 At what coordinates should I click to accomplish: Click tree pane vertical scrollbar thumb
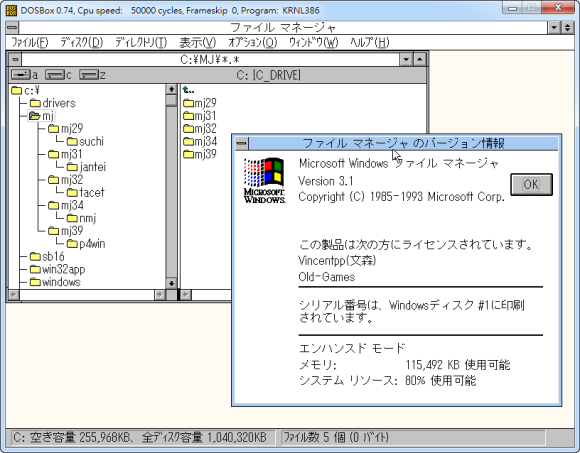[x=171, y=101]
